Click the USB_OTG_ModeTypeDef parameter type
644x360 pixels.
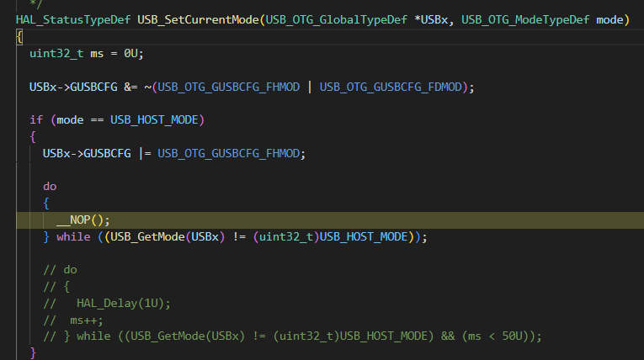click(525, 19)
